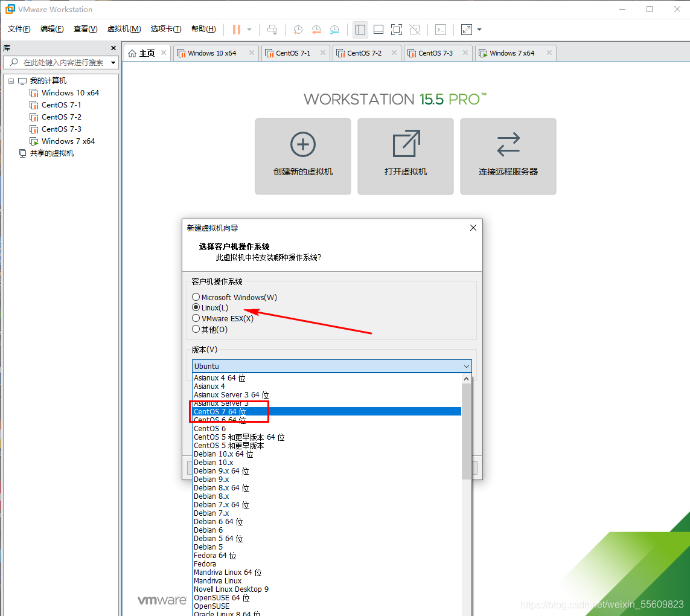Select Windows 10 x64 in library tree
690x616 pixels.
(70, 93)
